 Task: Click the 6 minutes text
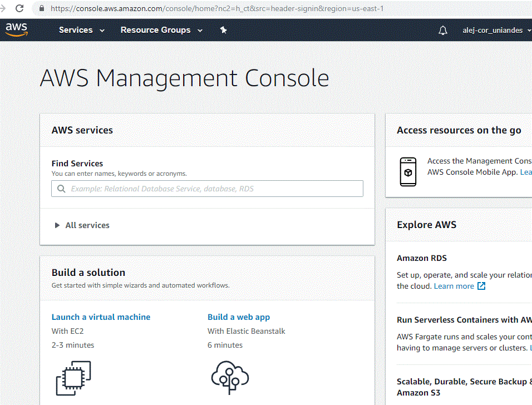coord(225,345)
